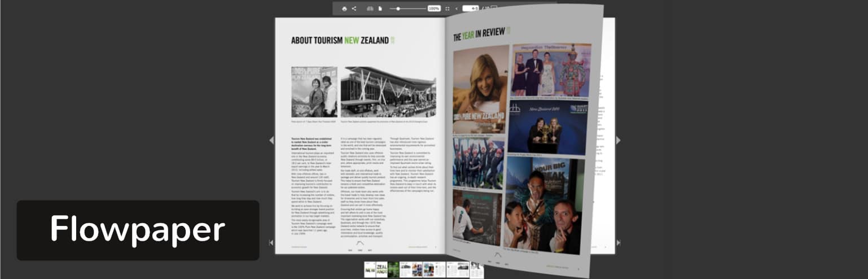Click the print icon in toolbar

344,8
